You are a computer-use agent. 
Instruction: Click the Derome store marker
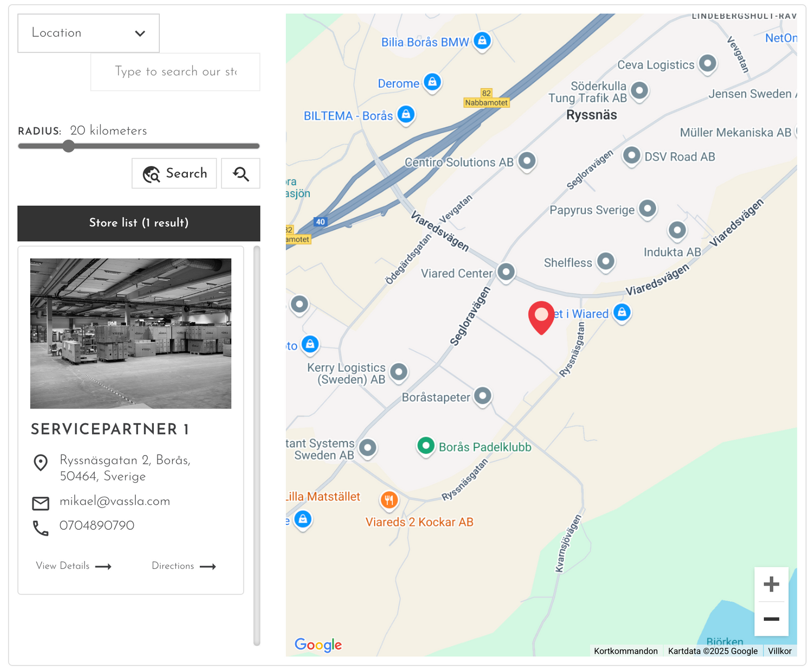432,82
